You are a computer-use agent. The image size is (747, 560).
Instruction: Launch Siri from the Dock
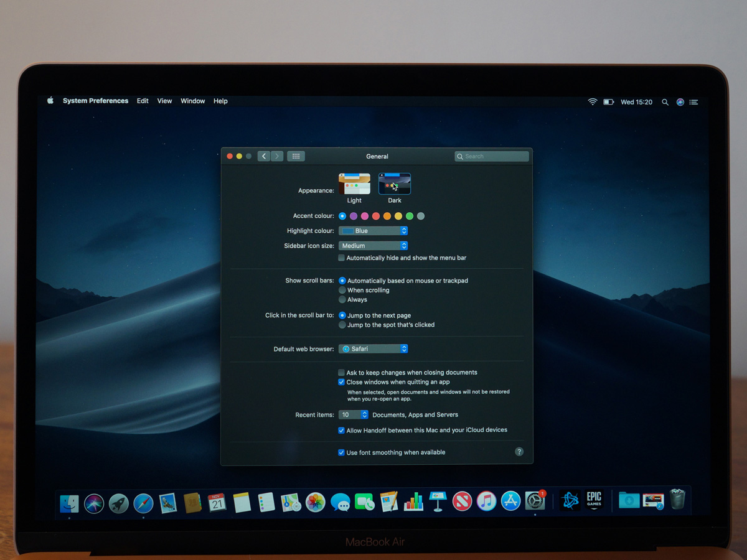click(94, 503)
